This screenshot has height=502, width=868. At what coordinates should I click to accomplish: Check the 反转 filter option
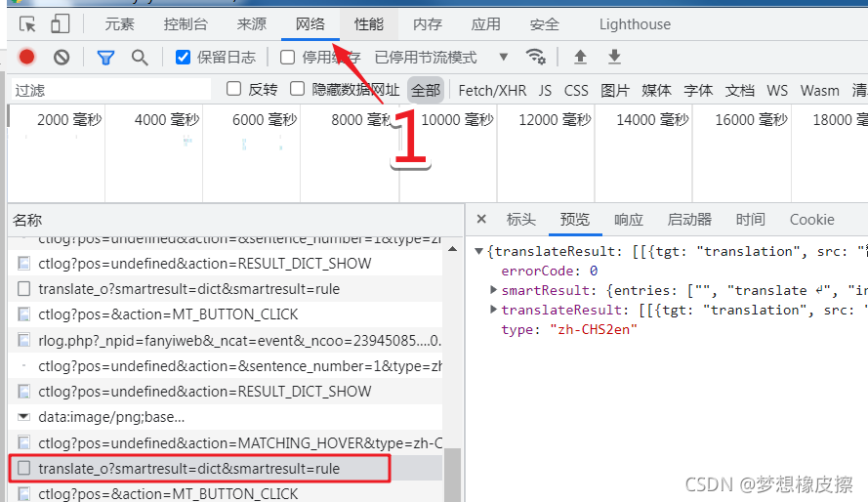coord(234,89)
